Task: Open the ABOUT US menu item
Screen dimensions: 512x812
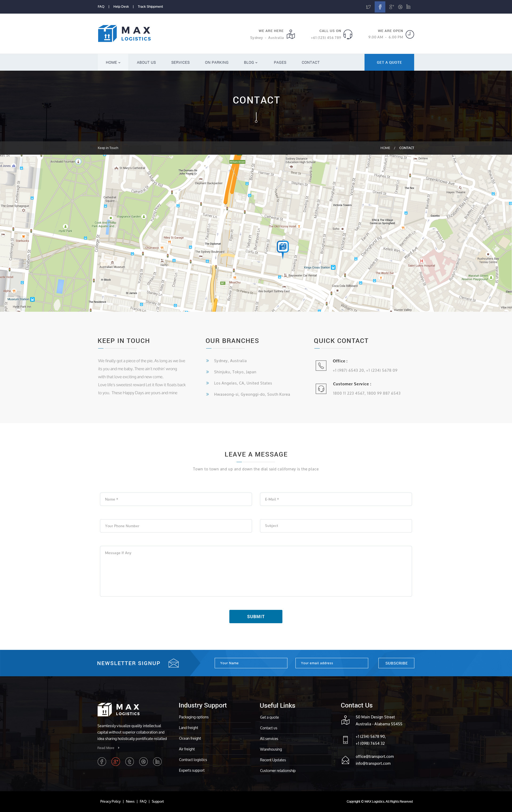Action: pos(146,62)
